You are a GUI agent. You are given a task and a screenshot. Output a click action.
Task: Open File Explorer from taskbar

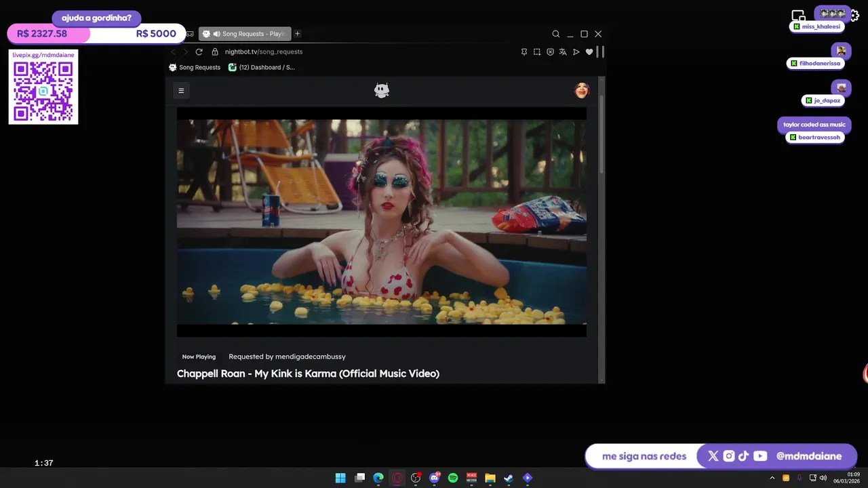point(490,478)
